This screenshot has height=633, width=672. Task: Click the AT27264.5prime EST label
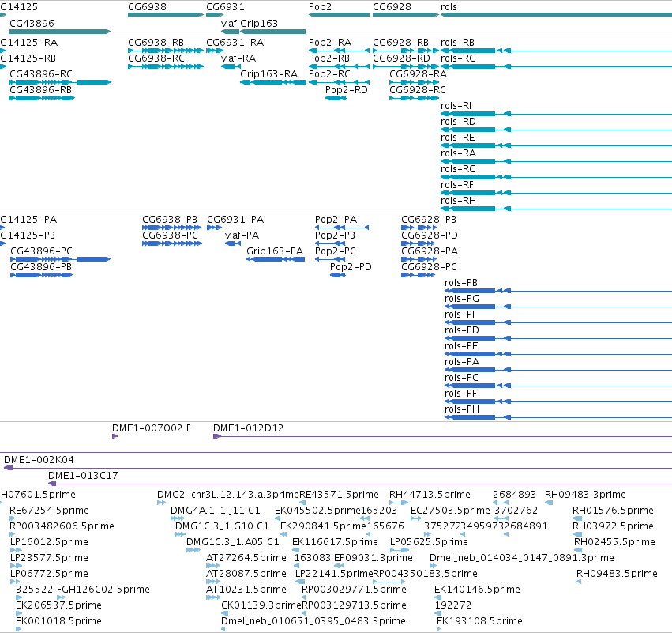[x=246, y=557]
